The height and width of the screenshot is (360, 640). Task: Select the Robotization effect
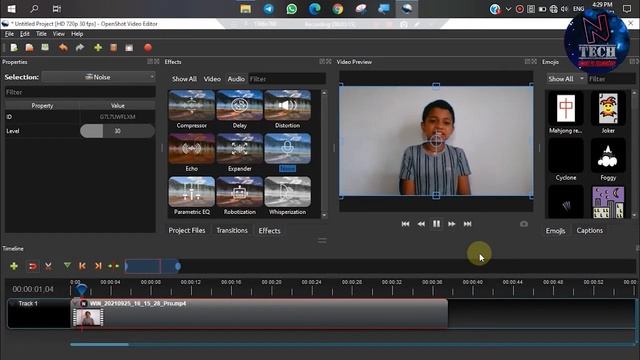click(x=240, y=196)
